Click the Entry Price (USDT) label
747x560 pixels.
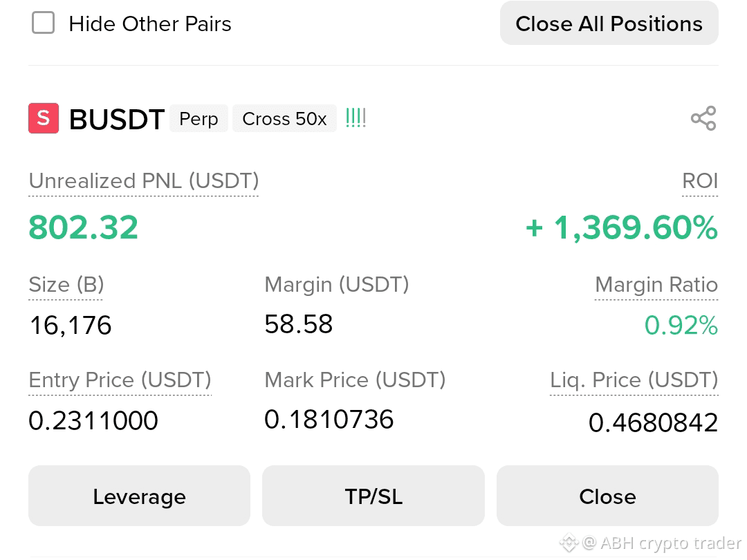[120, 380]
